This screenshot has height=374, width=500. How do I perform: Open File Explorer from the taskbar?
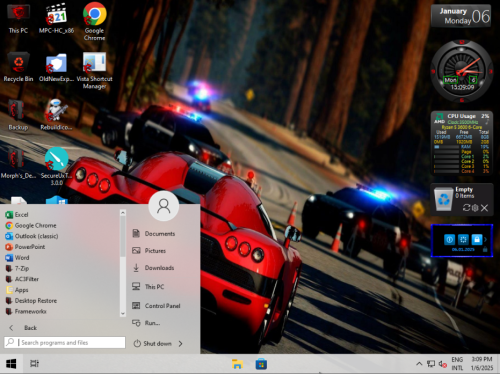tap(237, 364)
